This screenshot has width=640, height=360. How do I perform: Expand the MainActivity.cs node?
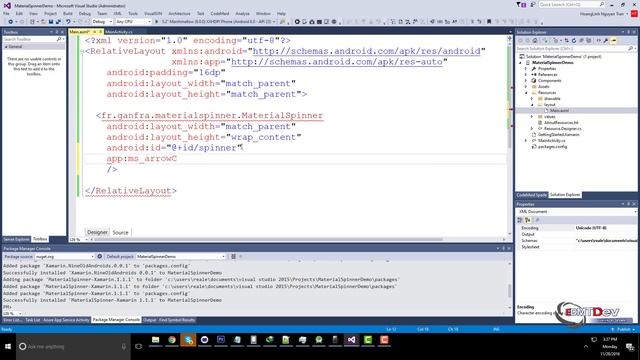(526, 140)
